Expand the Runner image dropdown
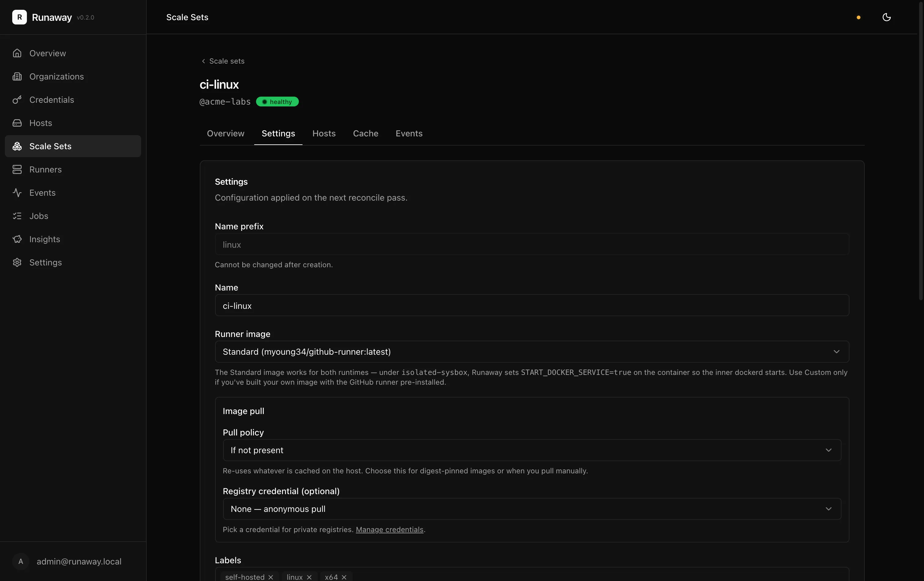This screenshot has height=581, width=924. tap(532, 352)
